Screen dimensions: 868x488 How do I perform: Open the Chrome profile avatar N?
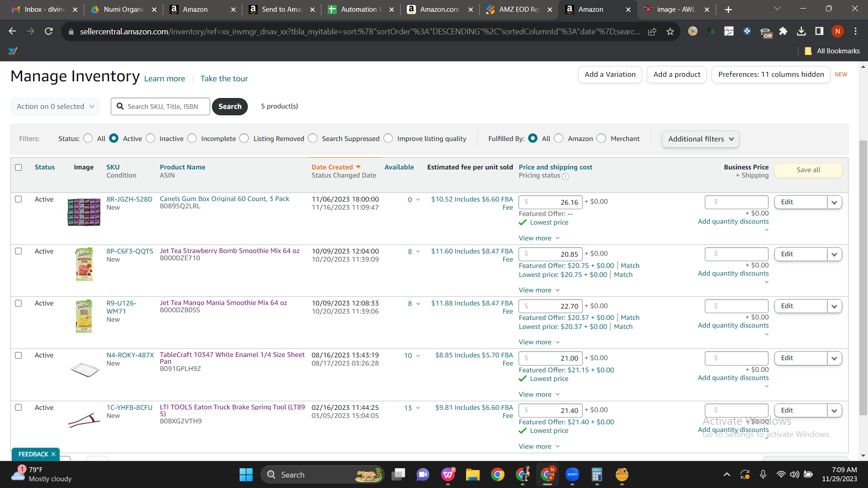coord(837,31)
